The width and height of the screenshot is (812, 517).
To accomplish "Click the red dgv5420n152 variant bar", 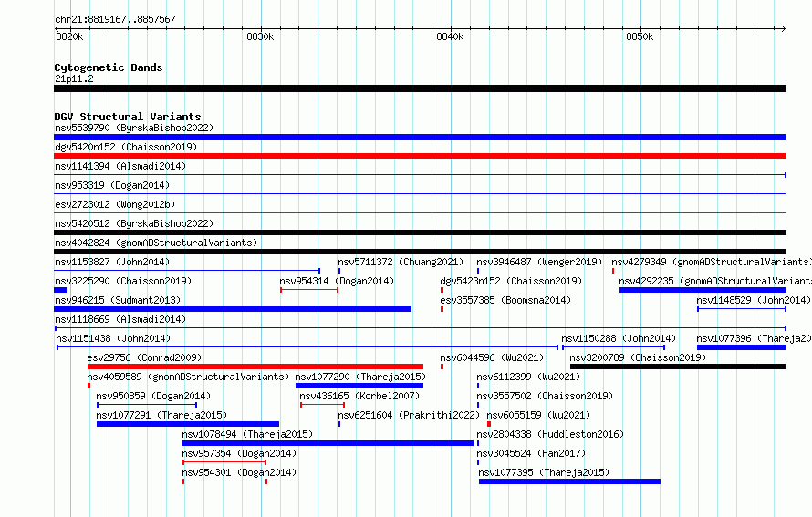I will (x=420, y=156).
